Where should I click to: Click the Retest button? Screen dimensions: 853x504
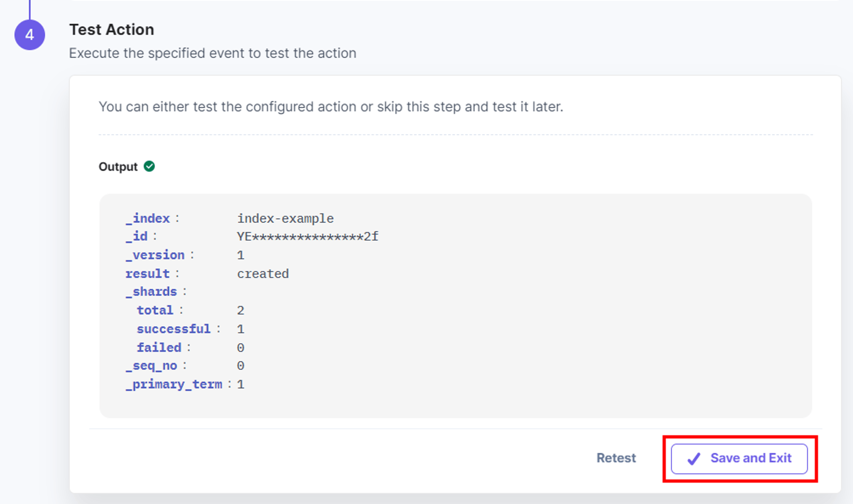(616, 458)
